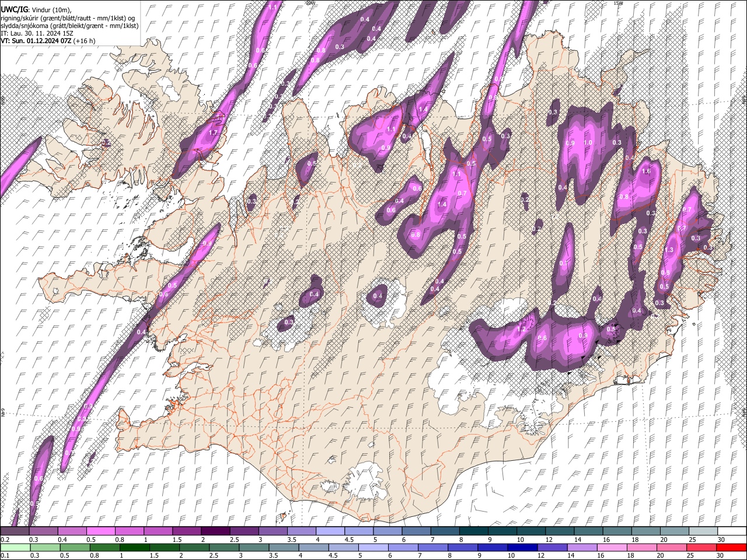Viewport: 747px width, 560px height.
Task: Click the bright red bottom-row swatch at 30
Action: [x=732, y=548]
